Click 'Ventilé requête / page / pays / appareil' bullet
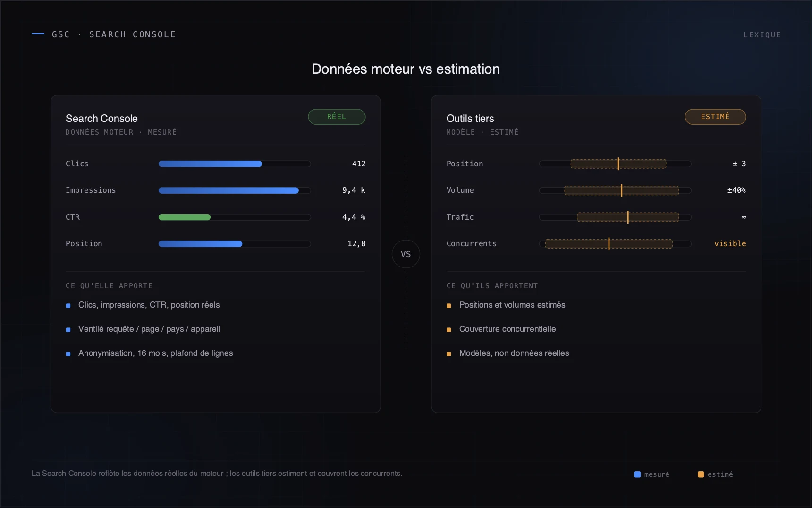This screenshot has width=812, height=508. pyautogui.click(x=149, y=329)
